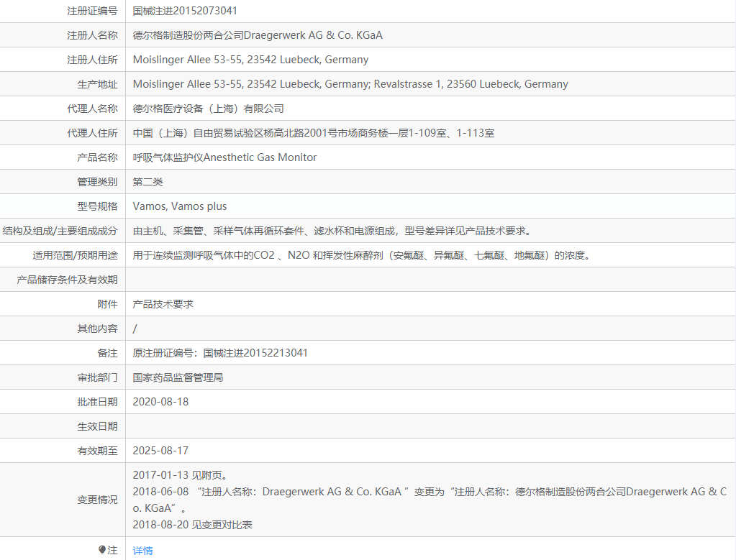Image resolution: width=736 pixels, height=560 pixels.
Task: Click the 注册证编号 label
Action: pyautogui.click(x=93, y=11)
